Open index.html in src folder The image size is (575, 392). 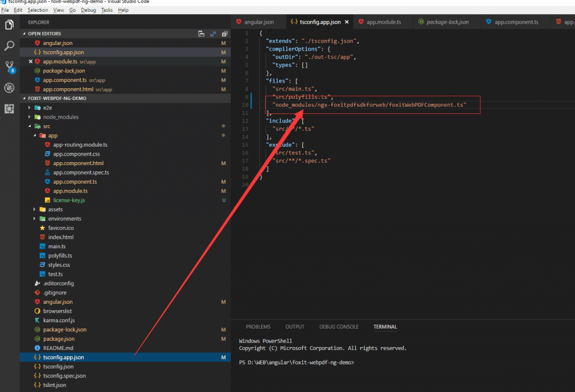[125, 237]
